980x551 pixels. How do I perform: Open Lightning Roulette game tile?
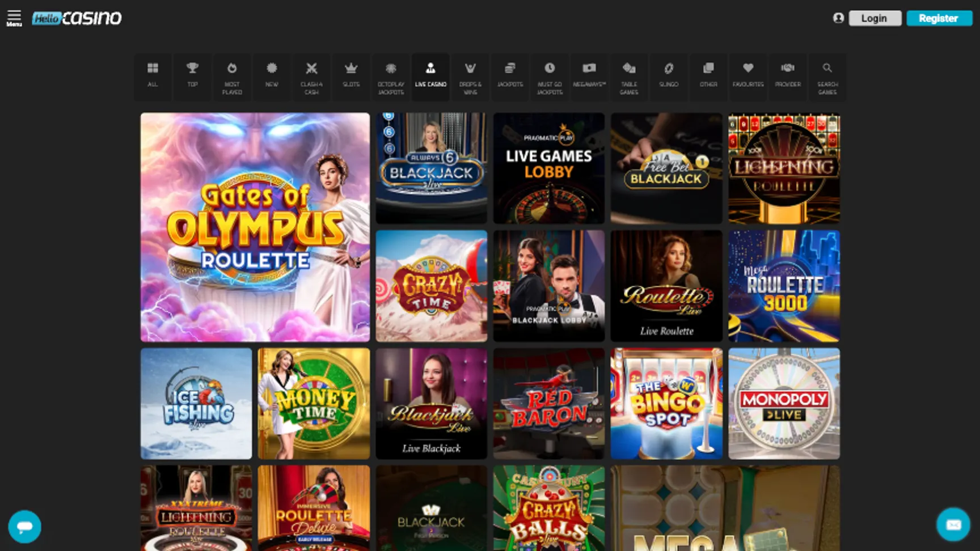click(x=784, y=168)
